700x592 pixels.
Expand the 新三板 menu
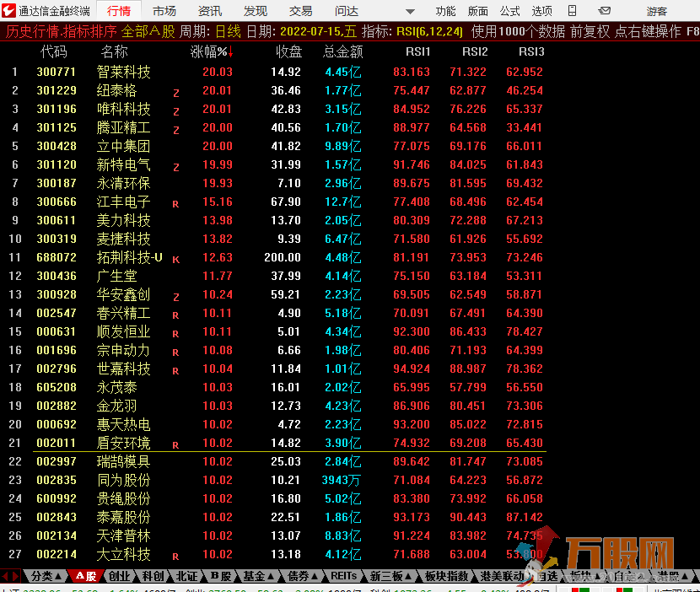pyautogui.click(x=391, y=576)
